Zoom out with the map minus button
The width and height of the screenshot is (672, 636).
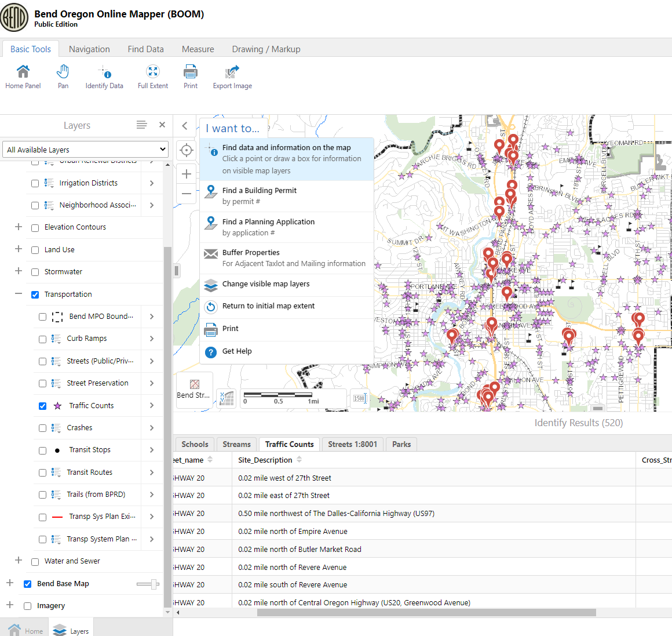[x=187, y=194]
